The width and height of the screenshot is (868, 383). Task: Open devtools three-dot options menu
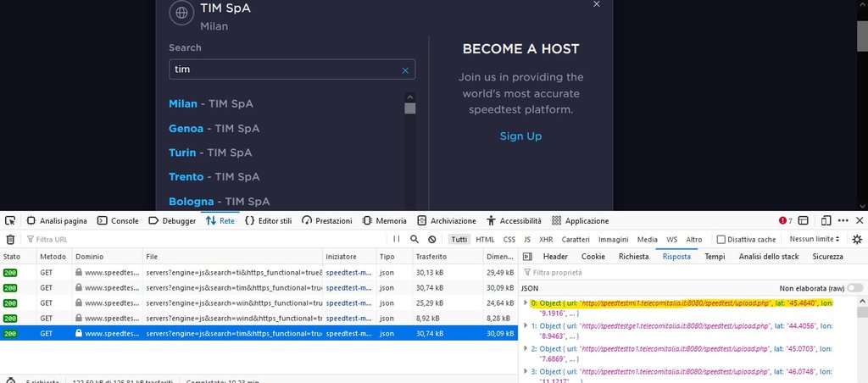[843, 221]
